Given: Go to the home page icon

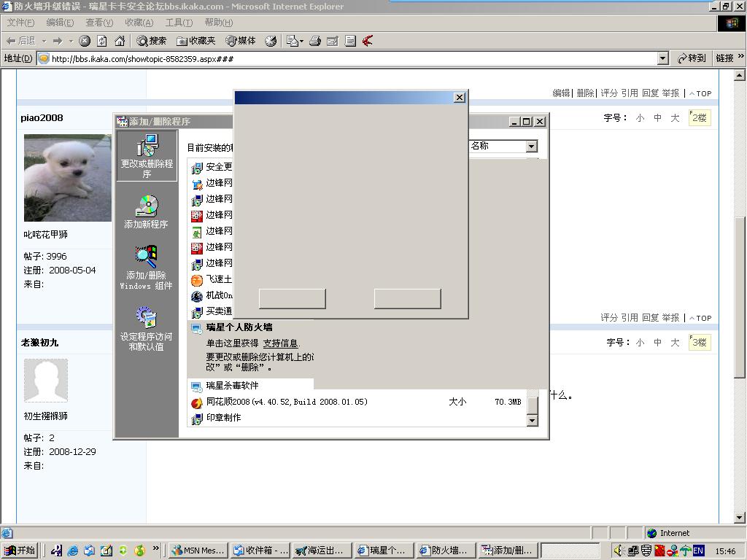Looking at the screenshot, I should point(120,41).
